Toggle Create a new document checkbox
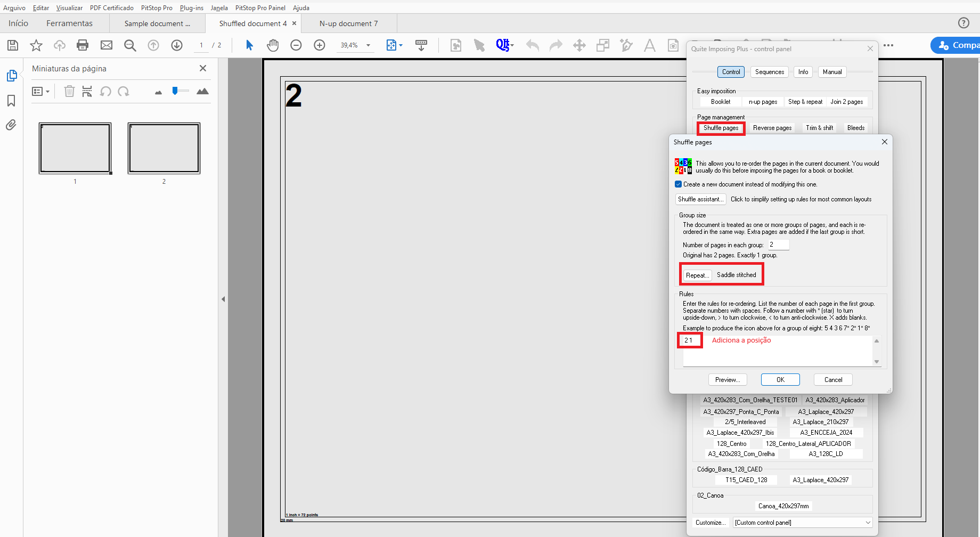This screenshot has width=980, height=537. [678, 184]
